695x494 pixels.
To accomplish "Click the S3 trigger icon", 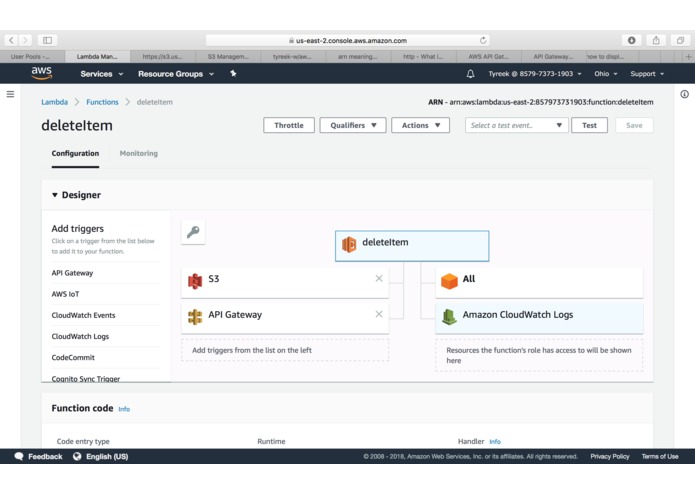I will tap(195, 281).
